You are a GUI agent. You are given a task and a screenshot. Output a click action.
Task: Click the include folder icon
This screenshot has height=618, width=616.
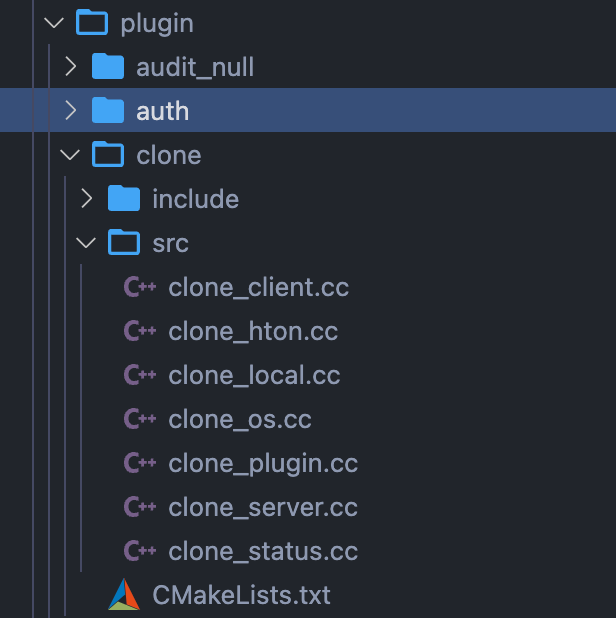click(123, 199)
